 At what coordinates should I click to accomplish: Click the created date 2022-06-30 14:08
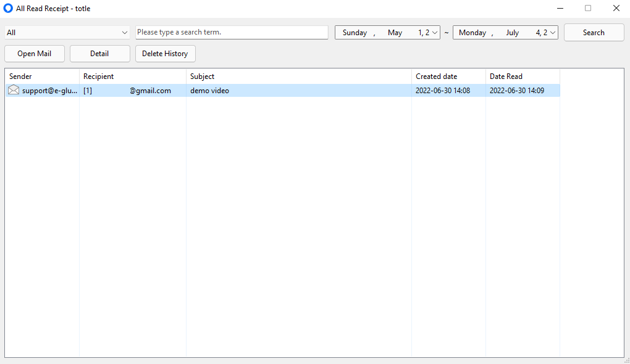coord(443,91)
